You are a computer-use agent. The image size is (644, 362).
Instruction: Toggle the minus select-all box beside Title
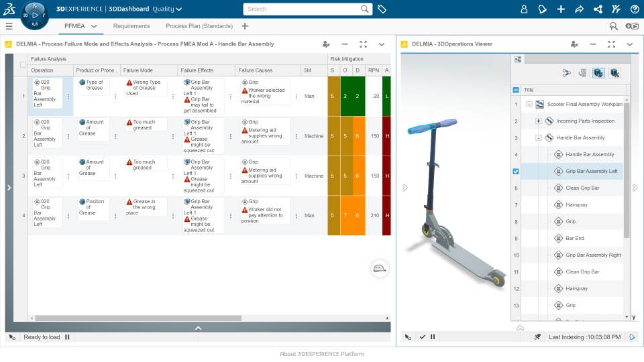point(516,90)
